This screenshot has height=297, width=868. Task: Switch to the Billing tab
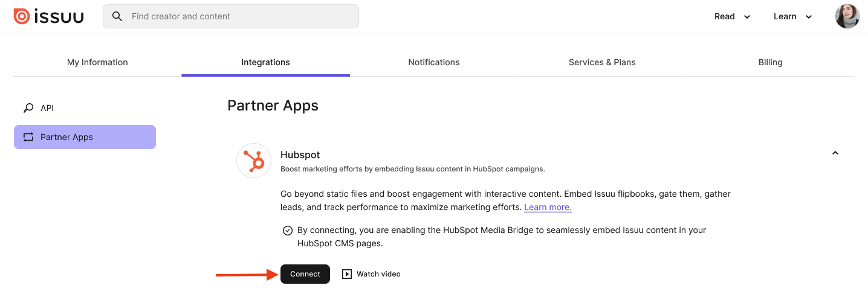[x=770, y=62]
